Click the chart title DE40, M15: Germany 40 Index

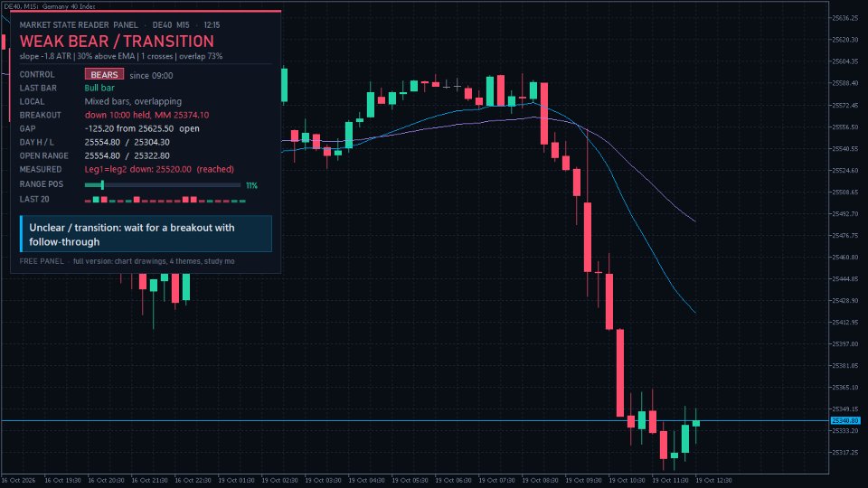[49, 6]
